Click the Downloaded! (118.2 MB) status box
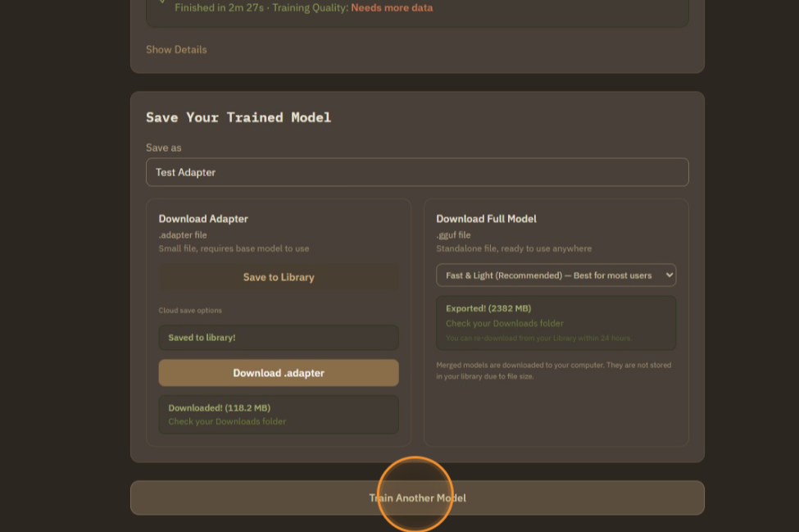The image size is (799, 532). [x=279, y=414]
